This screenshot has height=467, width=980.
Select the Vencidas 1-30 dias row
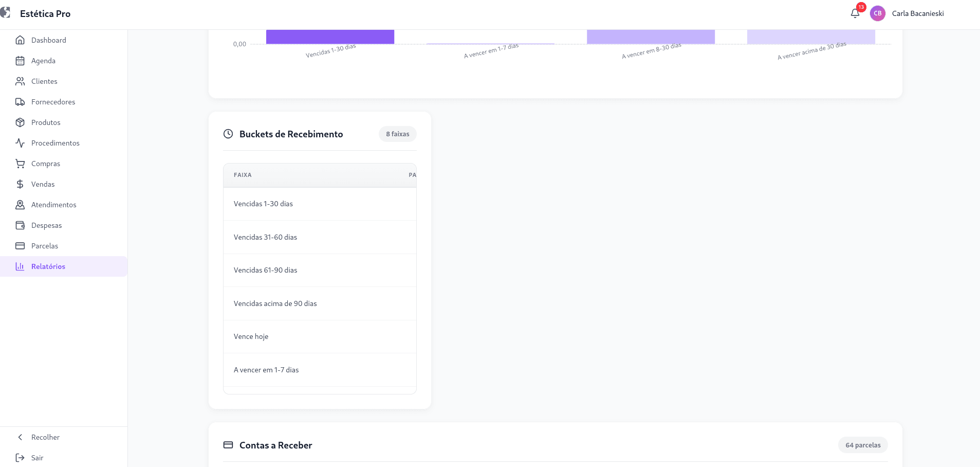click(x=320, y=204)
